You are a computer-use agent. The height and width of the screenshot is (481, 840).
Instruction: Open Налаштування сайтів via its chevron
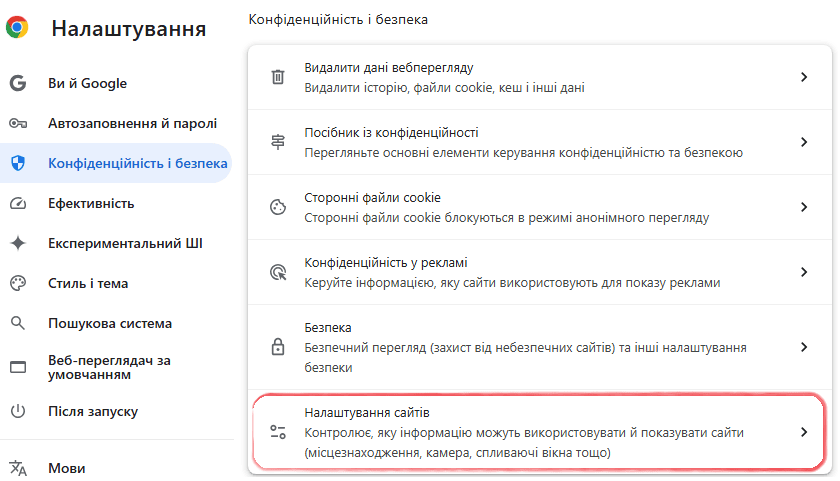point(804,432)
